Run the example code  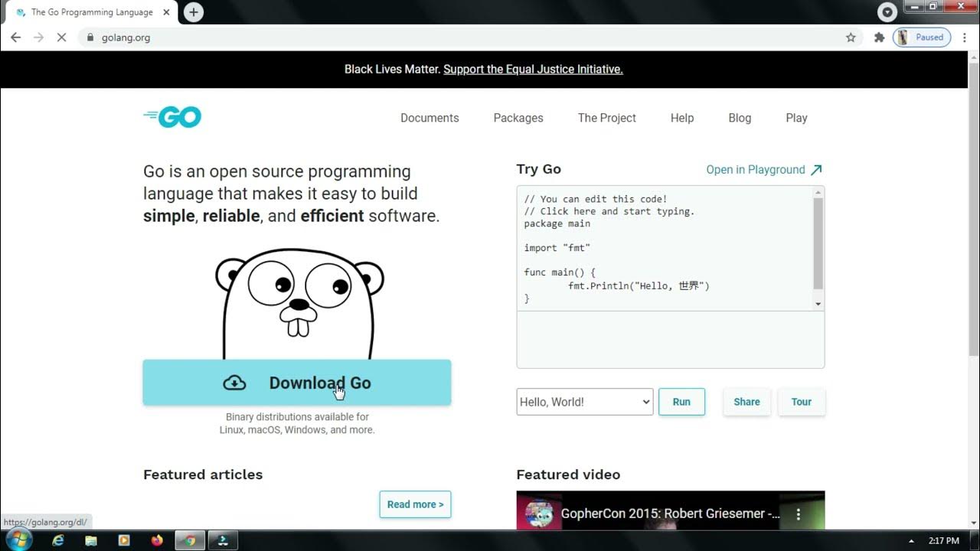pos(681,402)
